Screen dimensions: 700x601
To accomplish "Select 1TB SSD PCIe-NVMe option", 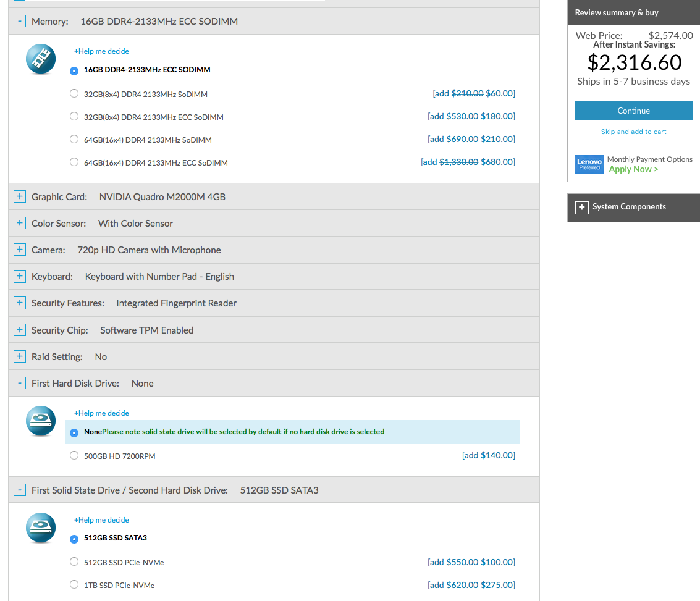I will point(74,584).
